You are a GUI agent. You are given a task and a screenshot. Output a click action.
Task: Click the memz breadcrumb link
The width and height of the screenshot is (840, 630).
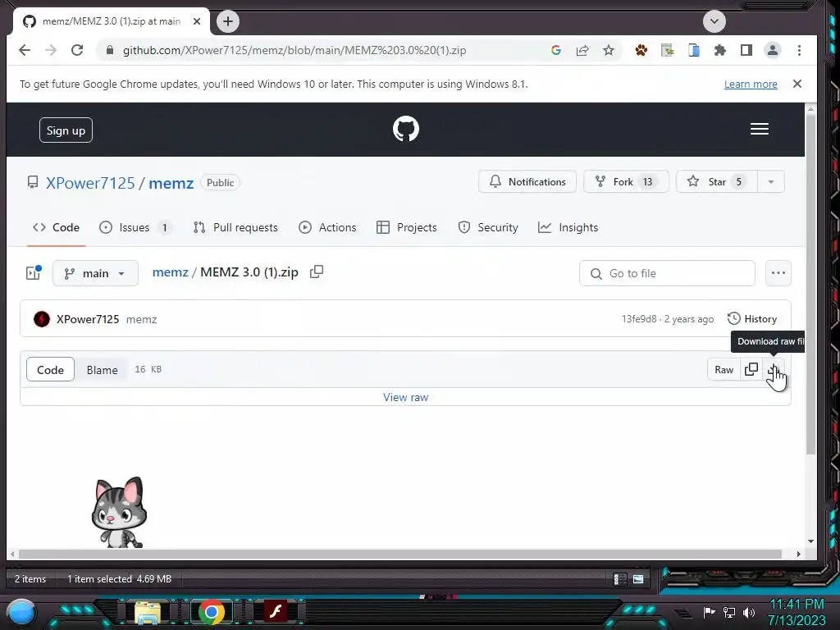(x=171, y=272)
